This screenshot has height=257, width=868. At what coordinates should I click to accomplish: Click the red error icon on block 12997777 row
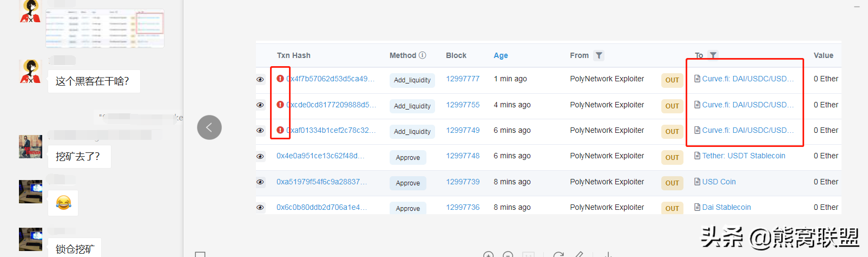[x=280, y=79]
